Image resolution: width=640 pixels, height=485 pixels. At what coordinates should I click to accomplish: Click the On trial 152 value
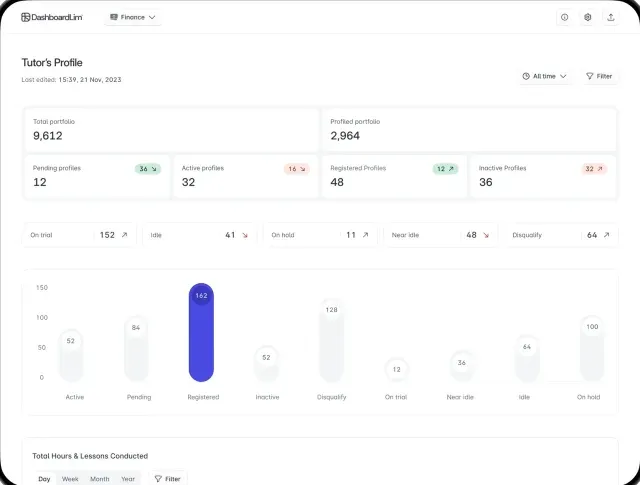coord(107,235)
